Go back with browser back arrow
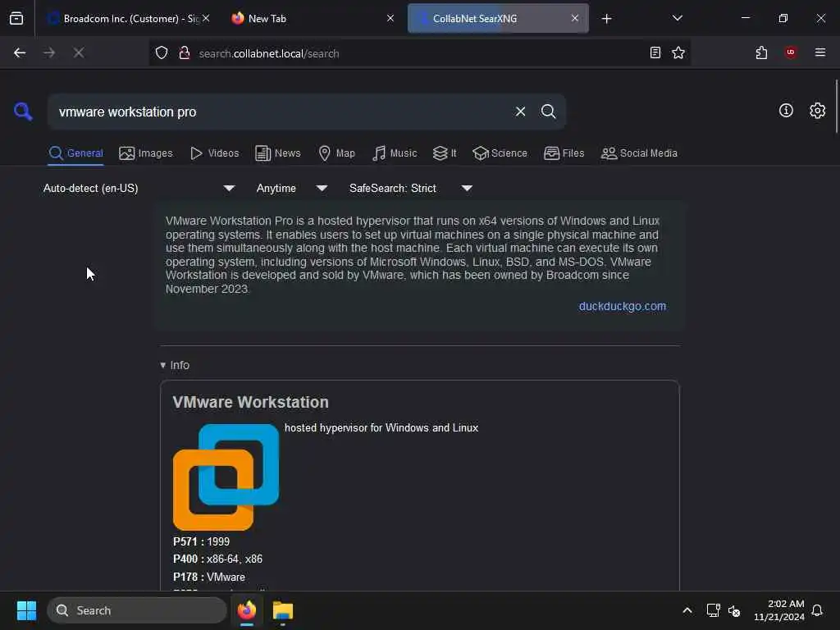The image size is (840, 630). 20,52
